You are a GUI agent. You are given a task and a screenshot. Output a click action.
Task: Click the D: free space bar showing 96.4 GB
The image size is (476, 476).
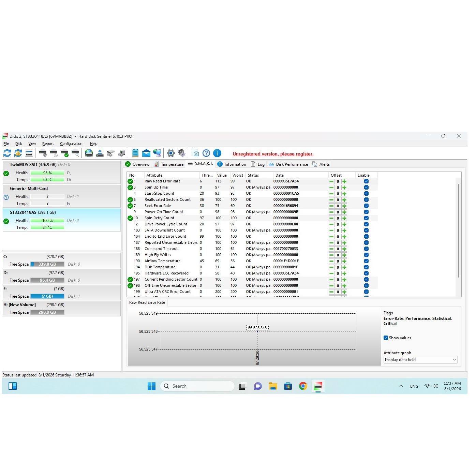pyautogui.click(x=47, y=280)
